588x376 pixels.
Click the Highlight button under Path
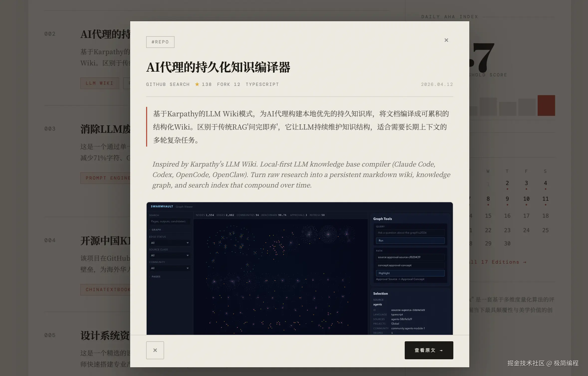[x=410, y=273]
